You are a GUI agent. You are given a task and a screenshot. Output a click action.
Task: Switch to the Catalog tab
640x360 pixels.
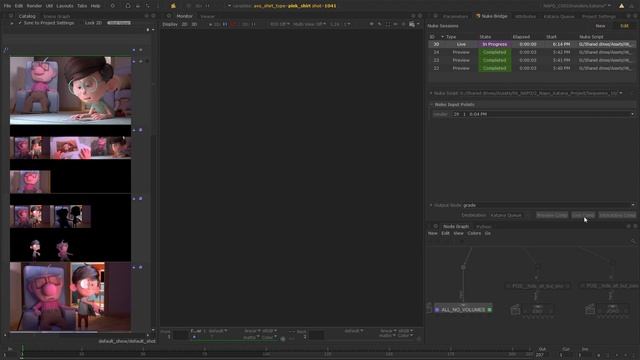pyautogui.click(x=27, y=16)
